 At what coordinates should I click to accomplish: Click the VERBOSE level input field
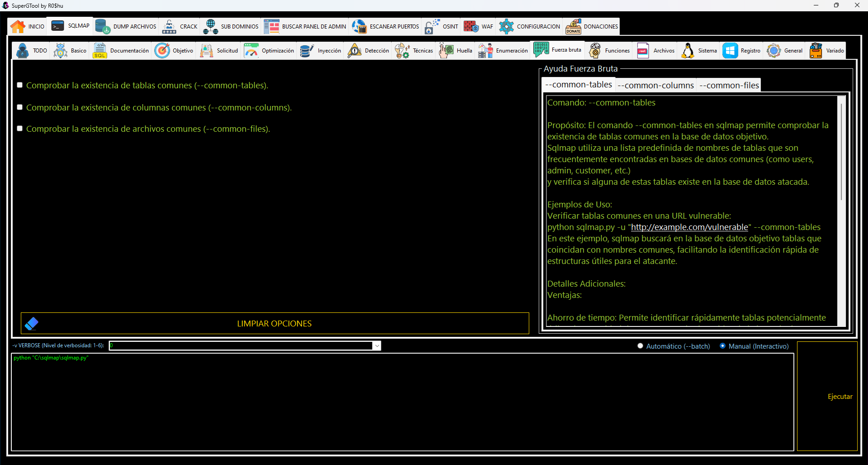tap(241, 346)
